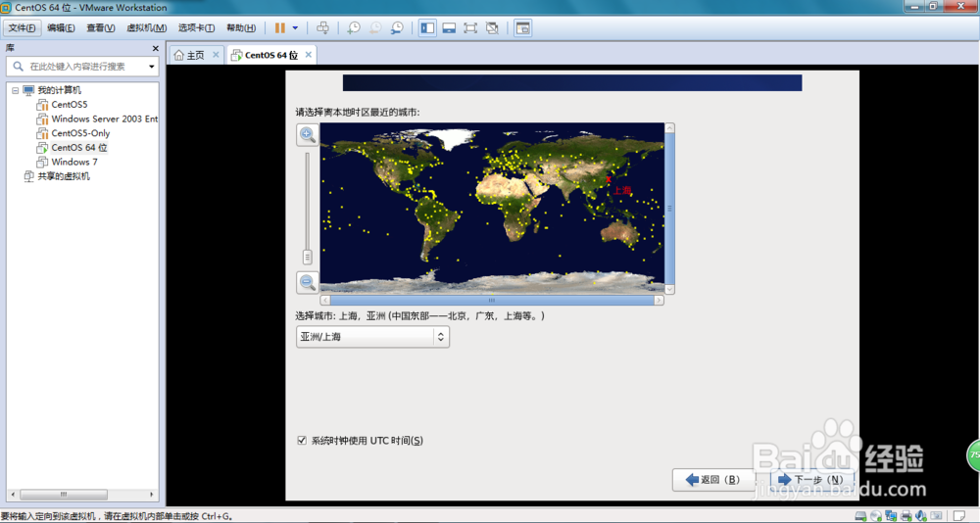
Task: Open the 编辑(E) menu
Action: [61, 28]
